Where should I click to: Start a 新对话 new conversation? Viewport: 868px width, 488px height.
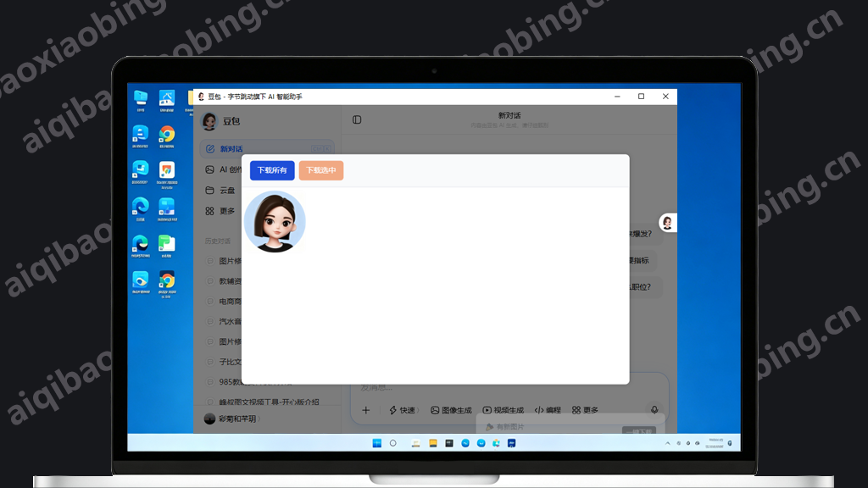267,149
